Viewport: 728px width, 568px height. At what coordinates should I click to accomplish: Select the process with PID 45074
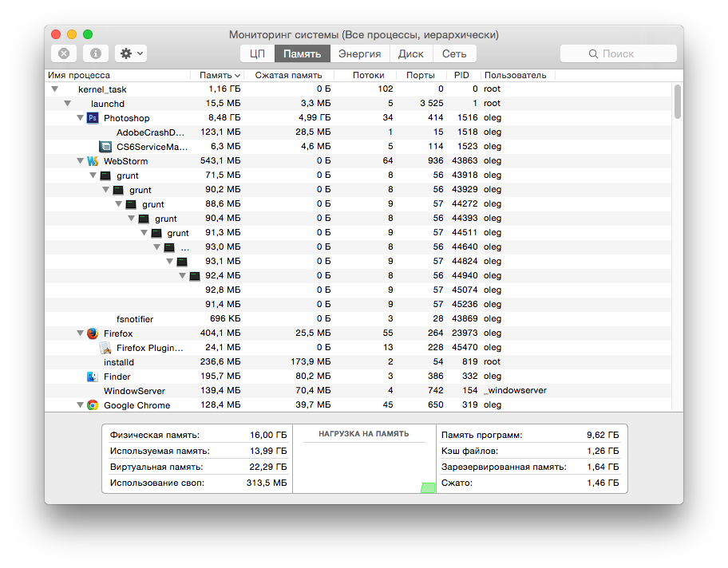point(358,290)
